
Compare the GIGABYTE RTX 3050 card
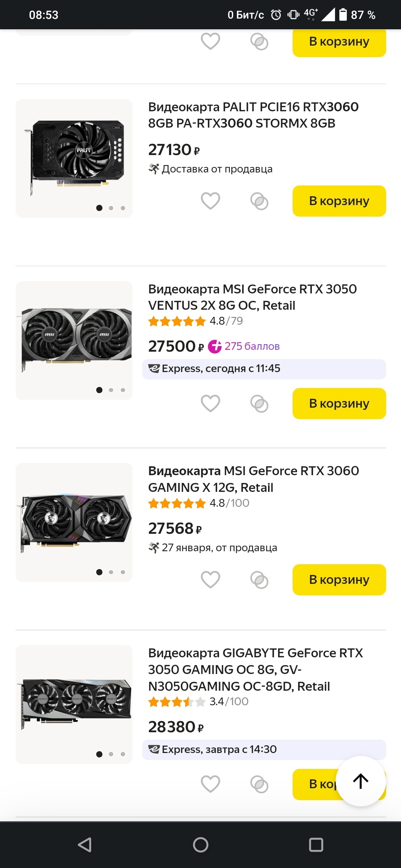259,784
